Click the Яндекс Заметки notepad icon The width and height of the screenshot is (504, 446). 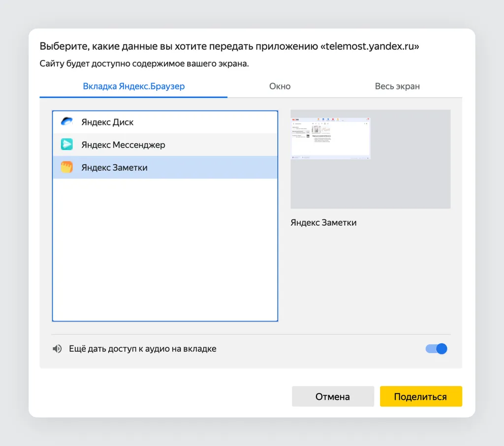67,167
